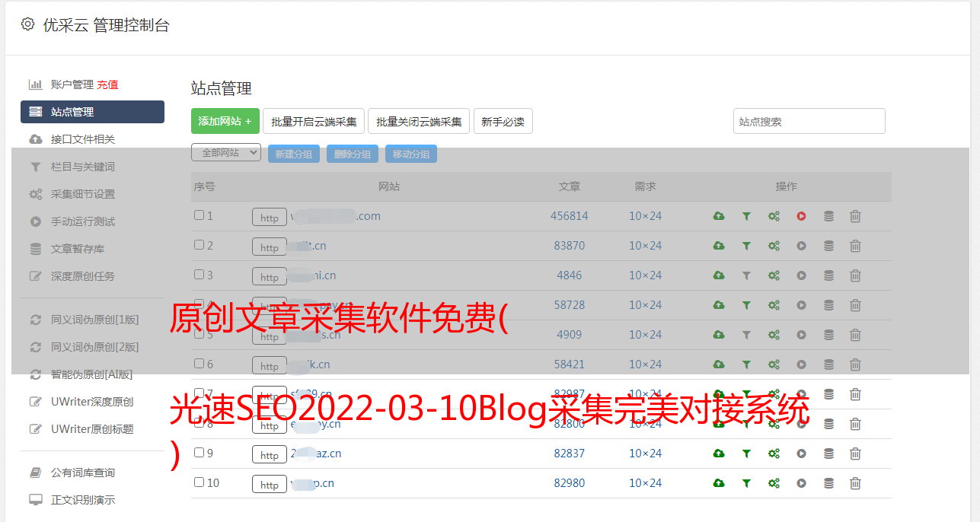980x522 pixels.
Task: Click the play icon for site with 58421 articles
Action: pyautogui.click(x=801, y=364)
